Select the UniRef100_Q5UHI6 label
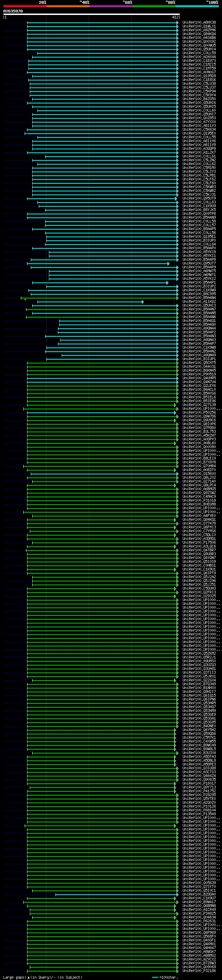The image size is (222, 980). pos(199,103)
